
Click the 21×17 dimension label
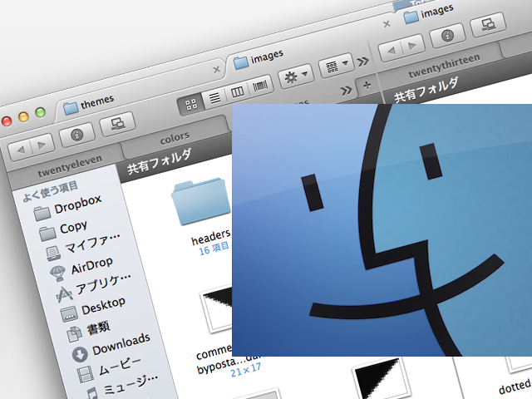246,370
